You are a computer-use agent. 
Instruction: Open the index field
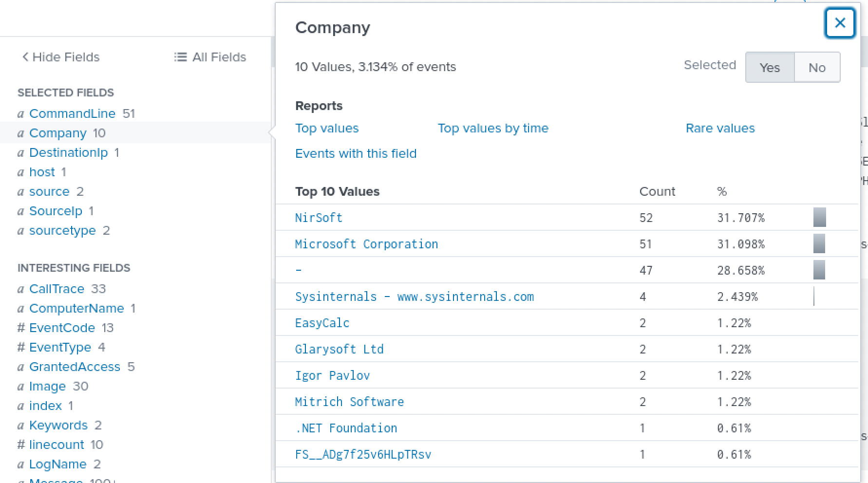coord(45,406)
